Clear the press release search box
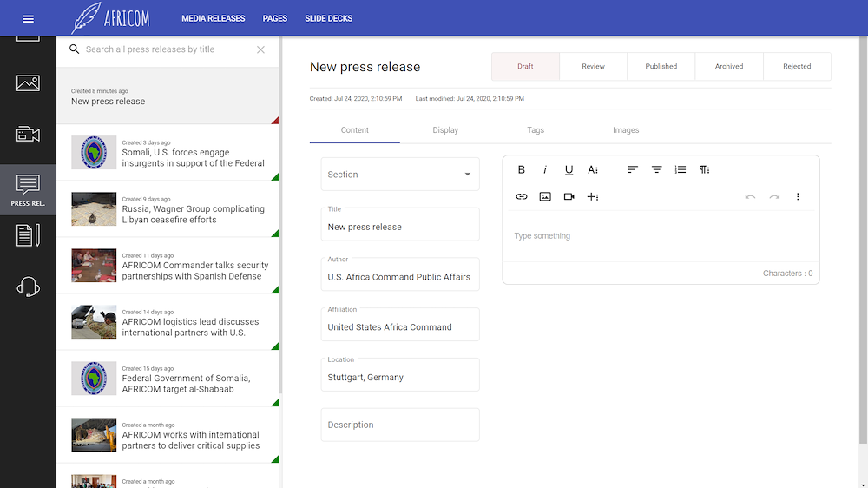The width and height of the screenshot is (868, 488). [x=260, y=49]
